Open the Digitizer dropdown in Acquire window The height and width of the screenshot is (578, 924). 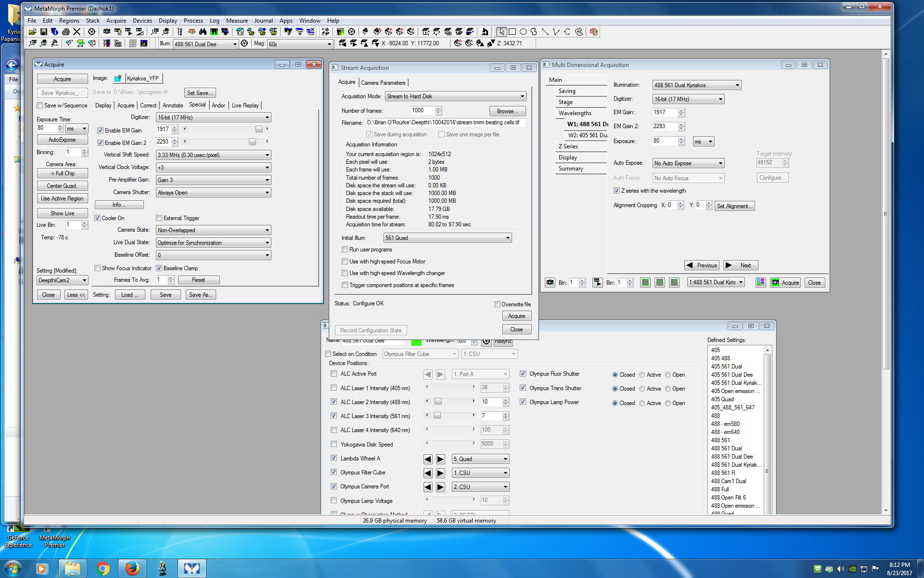213,118
